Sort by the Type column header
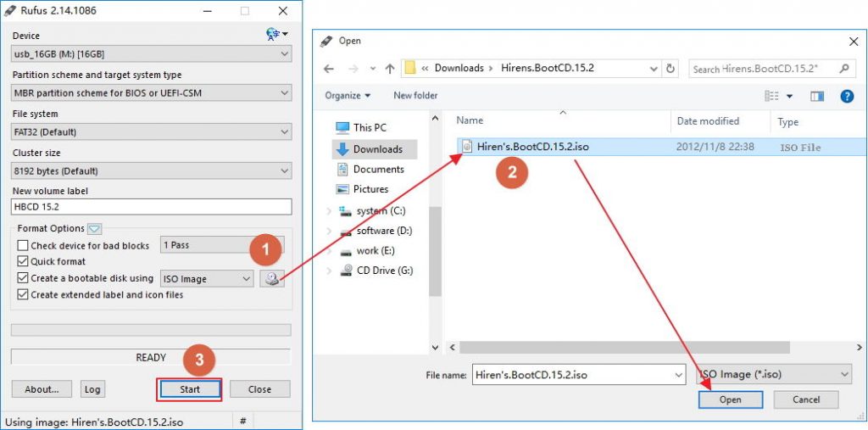 [787, 122]
